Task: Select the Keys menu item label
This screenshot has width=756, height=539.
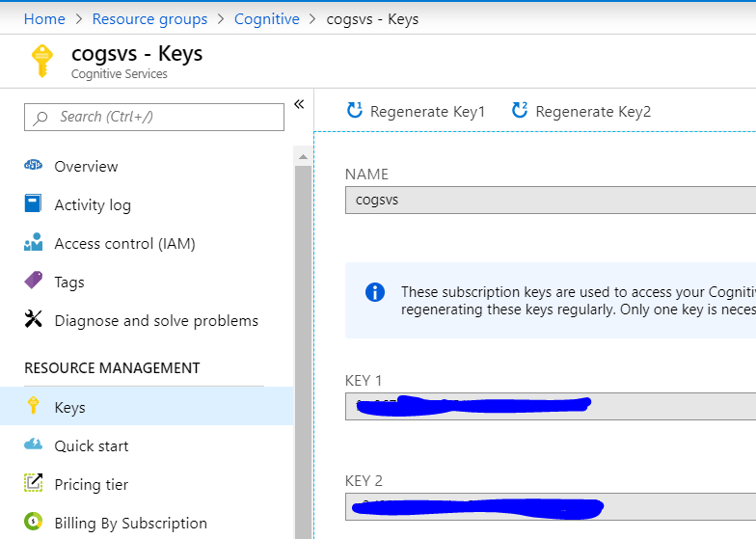Action: 70,408
